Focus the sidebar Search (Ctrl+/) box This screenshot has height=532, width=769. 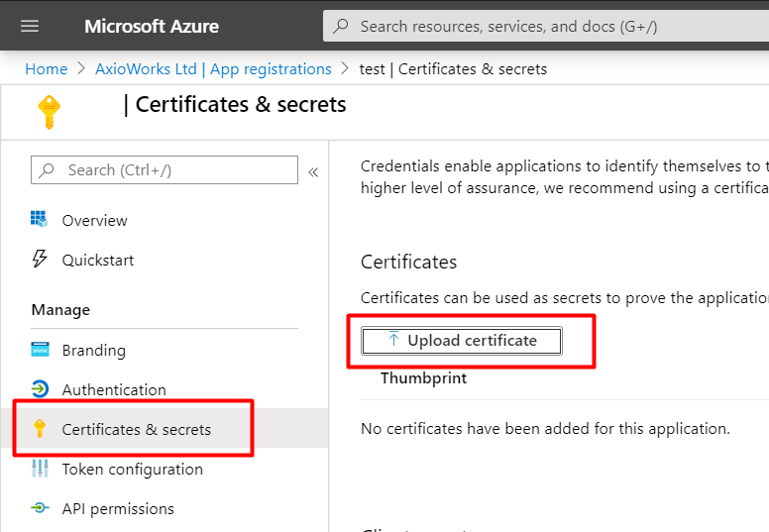tap(165, 170)
